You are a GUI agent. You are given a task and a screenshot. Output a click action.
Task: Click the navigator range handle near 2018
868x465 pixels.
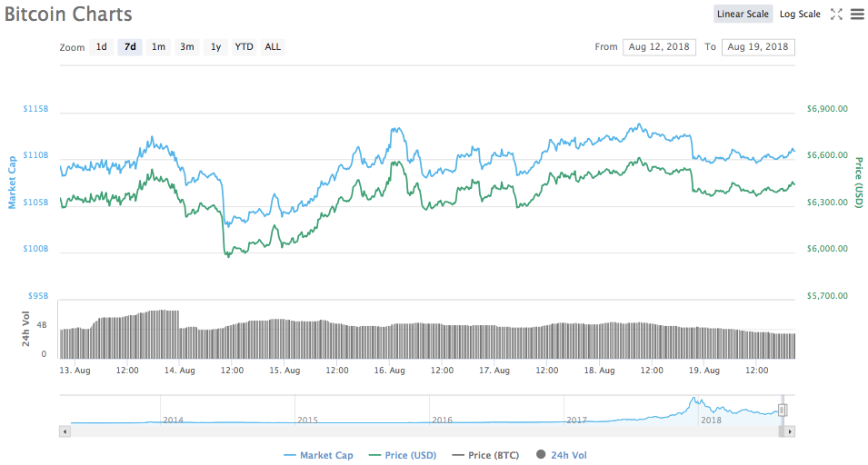pos(783,411)
